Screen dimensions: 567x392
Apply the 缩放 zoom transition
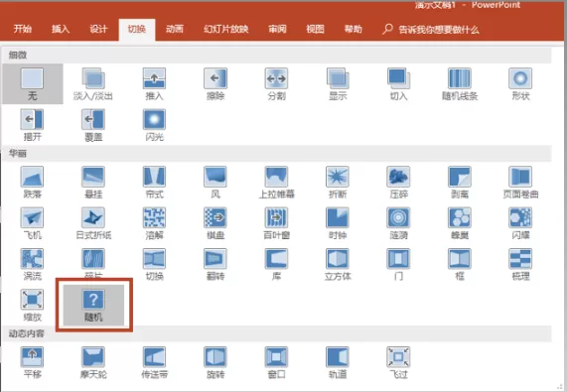coord(32,306)
